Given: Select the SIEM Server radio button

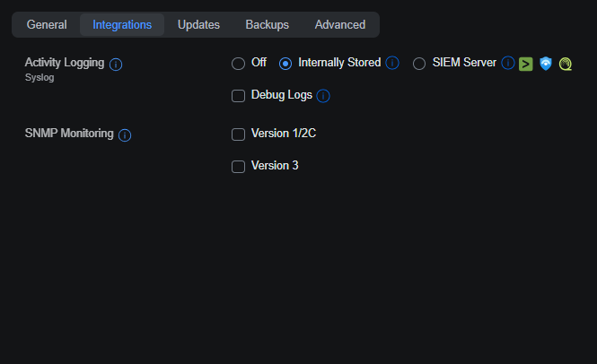Looking at the screenshot, I should pos(419,64).
